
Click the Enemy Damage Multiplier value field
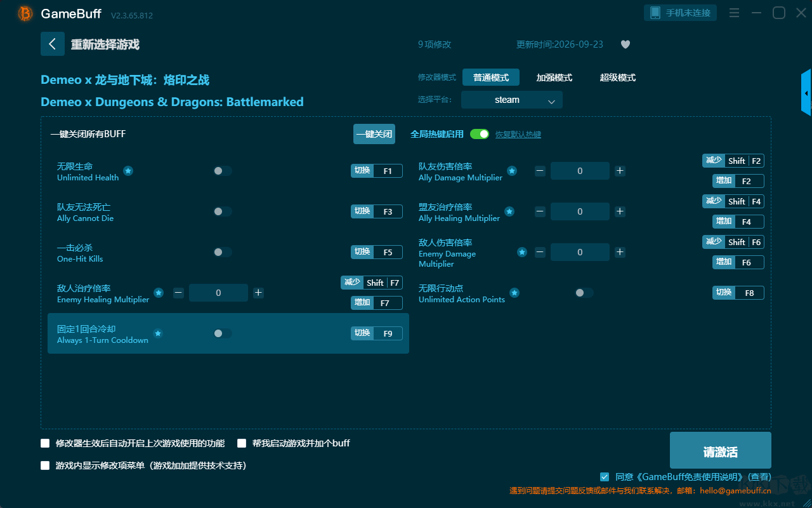pos(580,252)
